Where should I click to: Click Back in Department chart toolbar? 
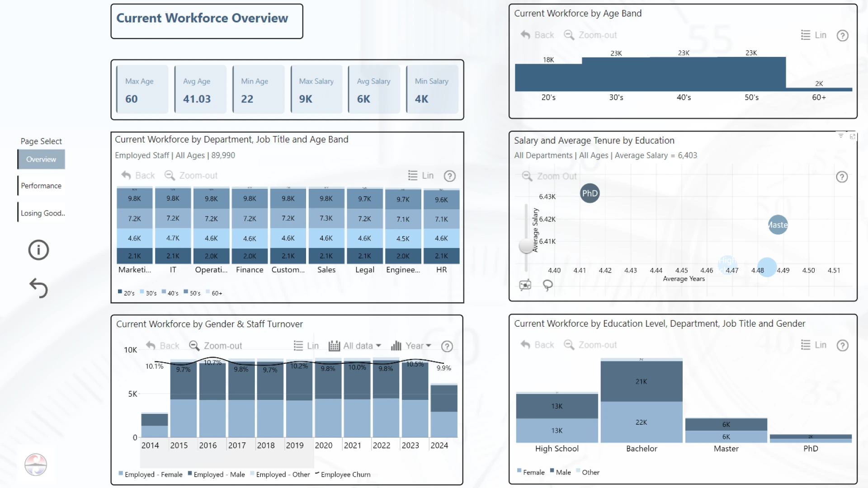[138, 175]
